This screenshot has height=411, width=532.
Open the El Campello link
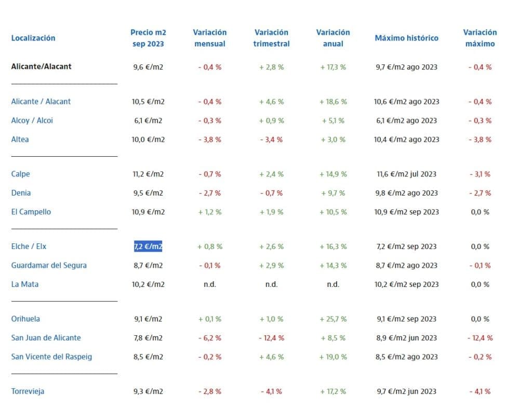click(31, 212)
